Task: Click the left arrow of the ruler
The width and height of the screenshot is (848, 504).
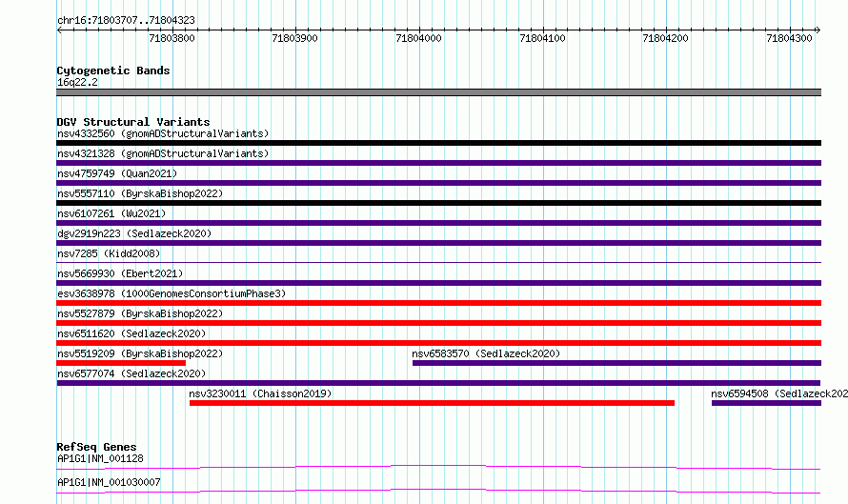Action: click(59, 30)
